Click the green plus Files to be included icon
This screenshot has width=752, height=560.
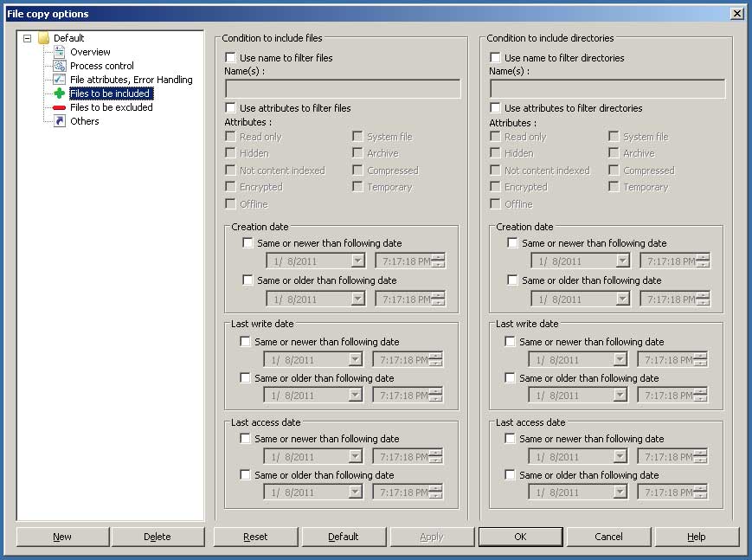[59, 93]
